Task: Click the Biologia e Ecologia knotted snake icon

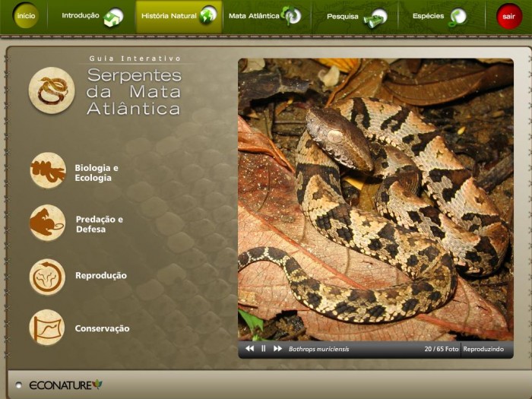Action: tap(48, 170)
